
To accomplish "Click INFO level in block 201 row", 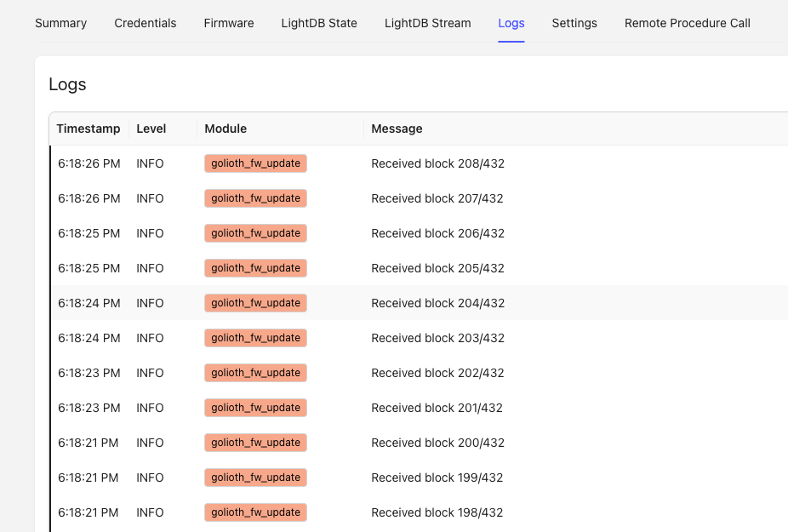I will coord(150,408).
